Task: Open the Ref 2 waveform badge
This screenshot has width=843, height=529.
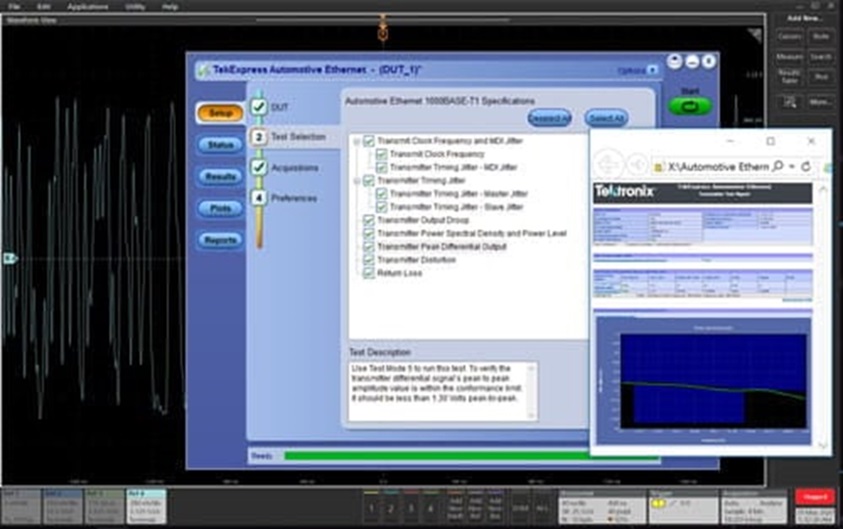Action: click(x=63, y=506)
